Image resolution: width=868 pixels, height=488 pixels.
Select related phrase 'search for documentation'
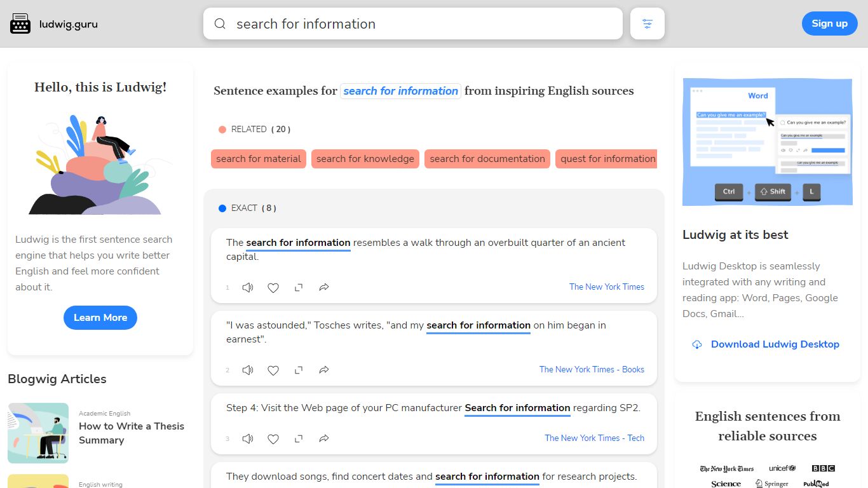[487, 159]
